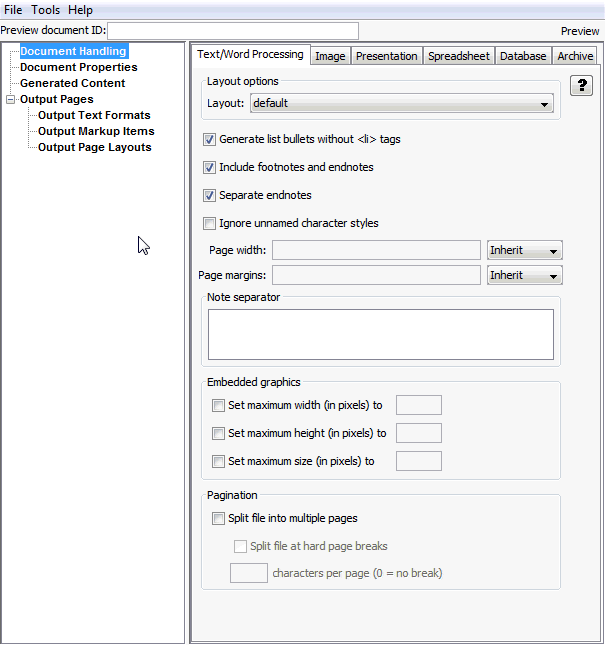Click the Preview button
Image resolution: width=605 pixels, height=645 pixels.
pyautogui.click(x=580, y=31)
